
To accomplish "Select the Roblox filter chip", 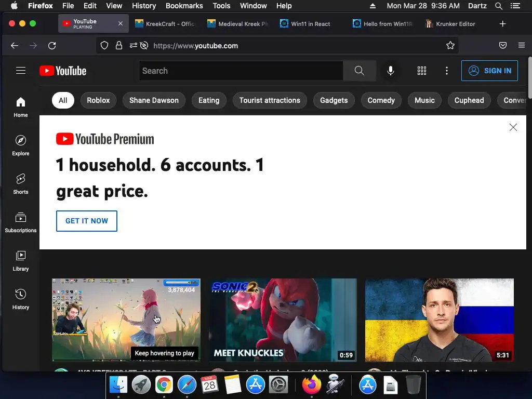I will click(98, 100).
